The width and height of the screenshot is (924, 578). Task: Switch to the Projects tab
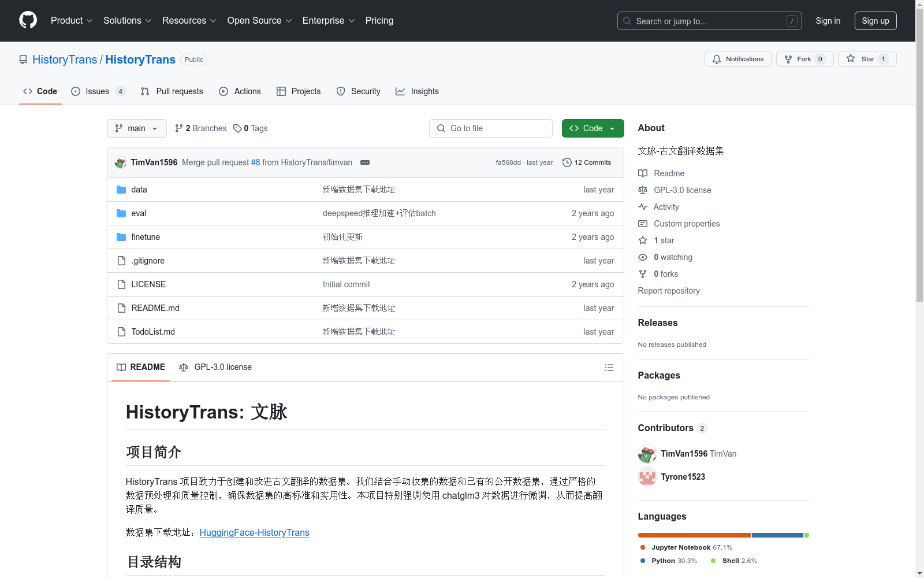(299, 91)
